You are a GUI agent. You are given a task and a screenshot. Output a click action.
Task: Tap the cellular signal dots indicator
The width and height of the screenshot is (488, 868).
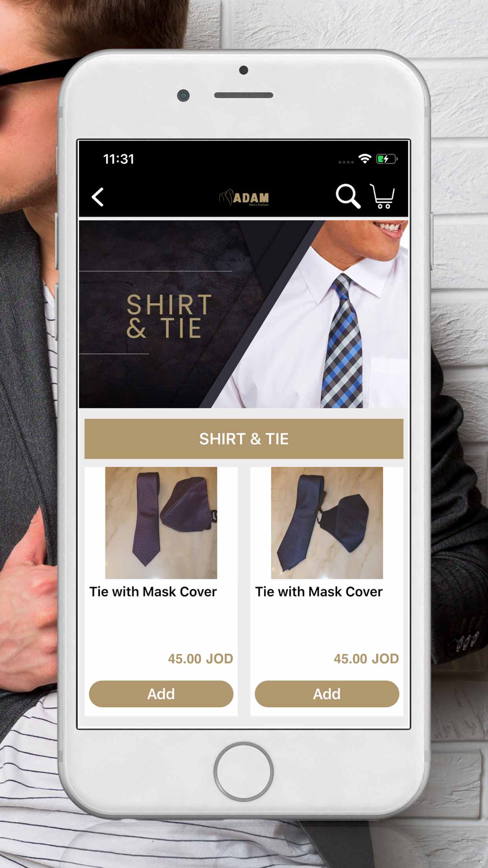pyautogui.click(x=346, y=162)
